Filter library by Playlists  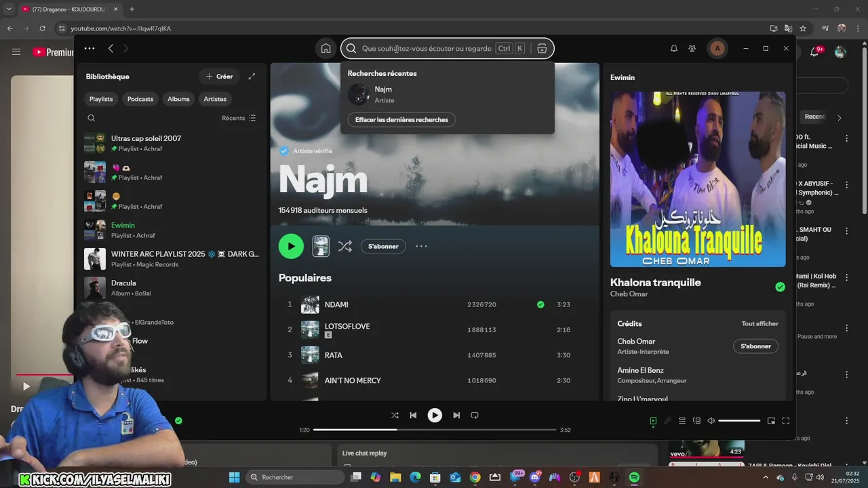[x=101, y=99]
